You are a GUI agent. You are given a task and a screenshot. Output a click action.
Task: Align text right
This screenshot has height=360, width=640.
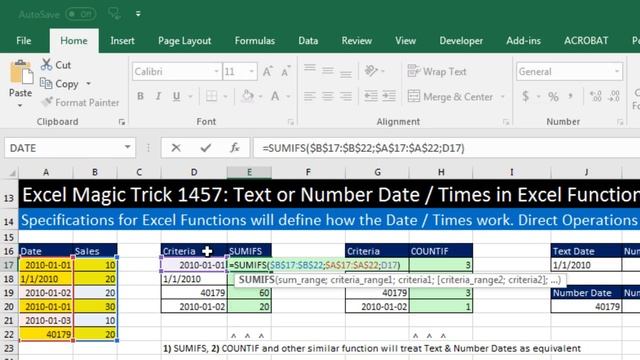(346, 96)
